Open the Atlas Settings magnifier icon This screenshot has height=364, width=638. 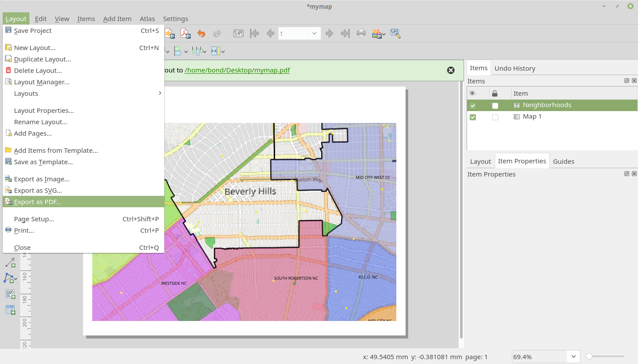coord(395,33)
